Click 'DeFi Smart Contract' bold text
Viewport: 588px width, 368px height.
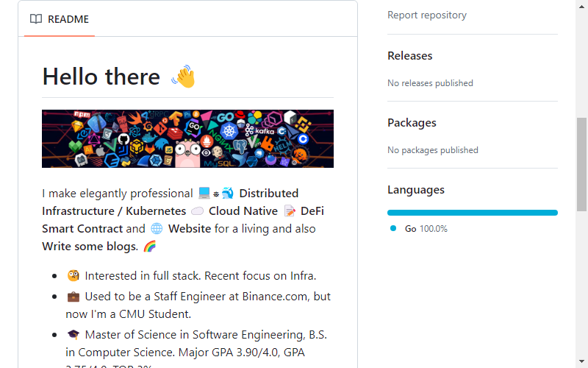(x=183, y=219)
